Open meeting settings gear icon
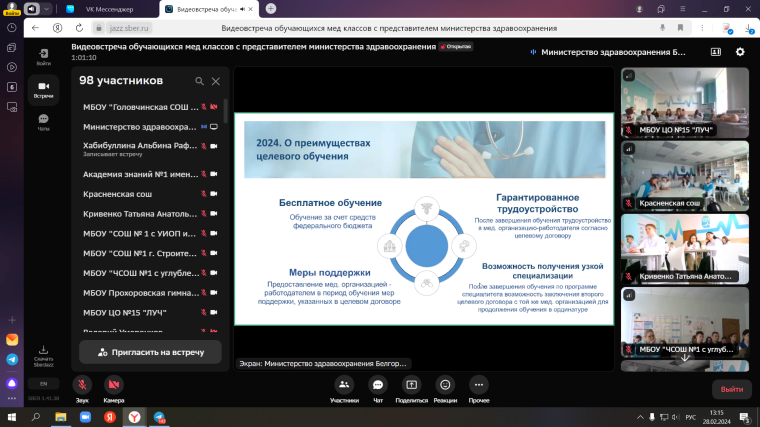The height and width of the screenshot is (427, 760). point(740,52)
